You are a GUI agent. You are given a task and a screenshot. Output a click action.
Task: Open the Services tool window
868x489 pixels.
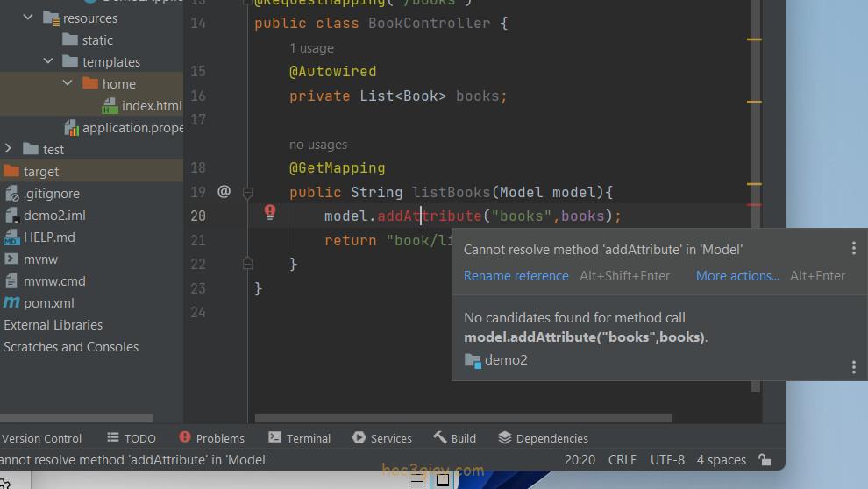tap(381, 438)
